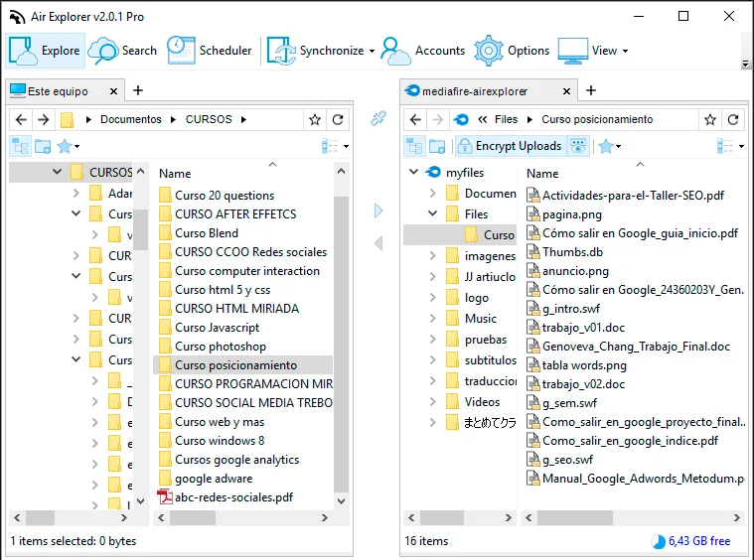Refresh the Curso posicionamiento cloud folder

733,119
